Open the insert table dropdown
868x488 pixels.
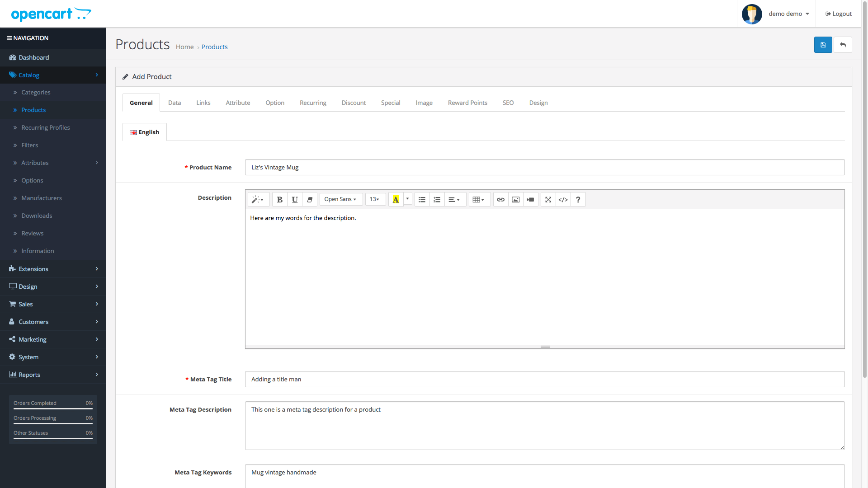(479, 199)
